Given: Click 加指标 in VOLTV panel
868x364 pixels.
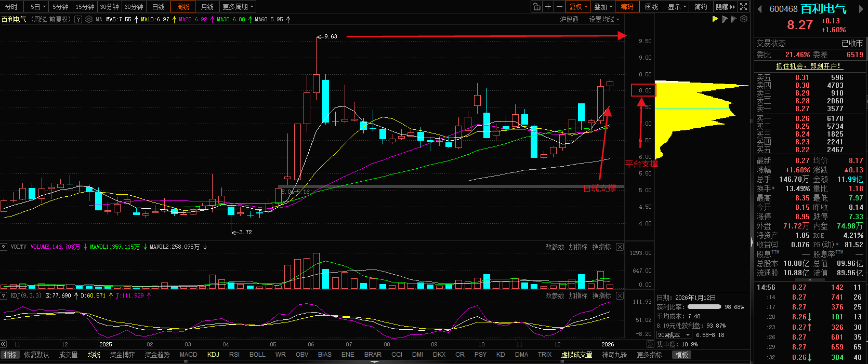Looking at the screenshot, I should (x=578, y=247).
